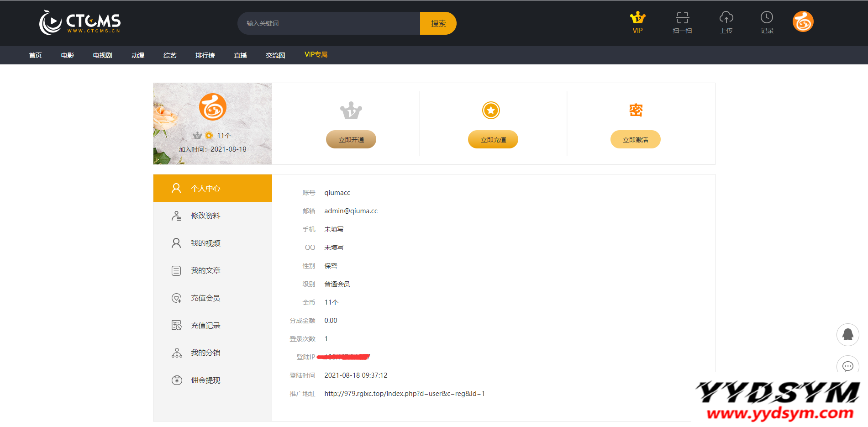
Task: Click the cloud upload icon
Action: [726, 18]
